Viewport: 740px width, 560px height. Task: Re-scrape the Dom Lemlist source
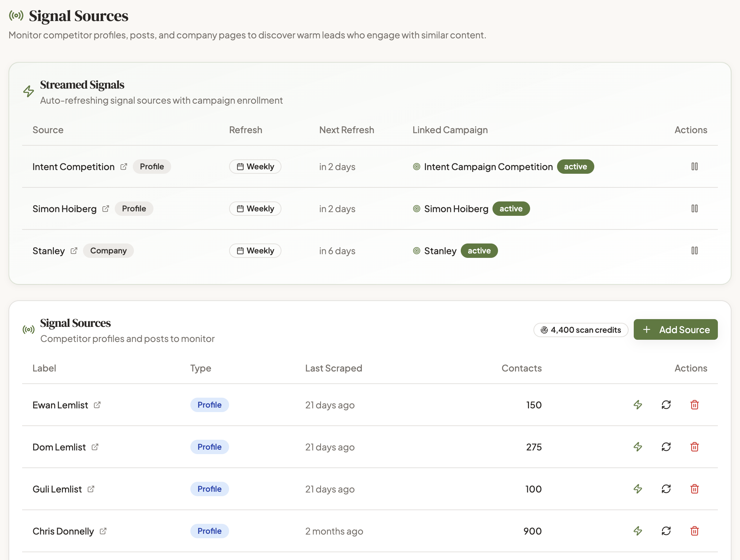pos(666,447)
